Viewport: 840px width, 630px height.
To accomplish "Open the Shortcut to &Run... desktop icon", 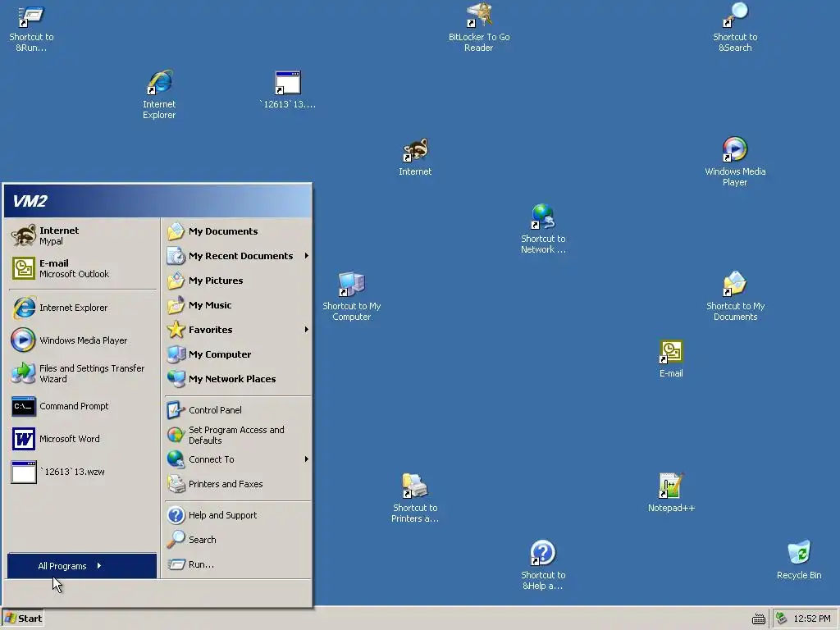I will tap(31, 29).
